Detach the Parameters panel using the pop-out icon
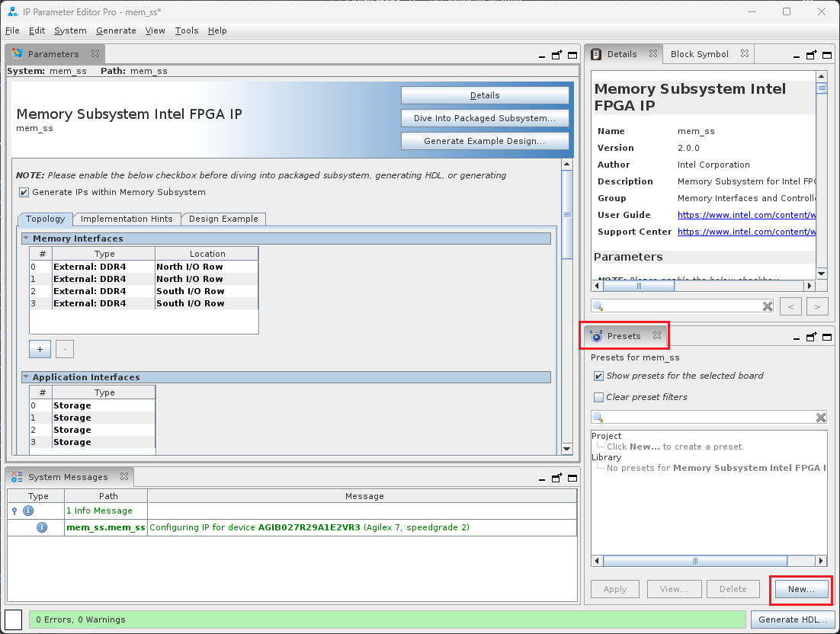 557,55
